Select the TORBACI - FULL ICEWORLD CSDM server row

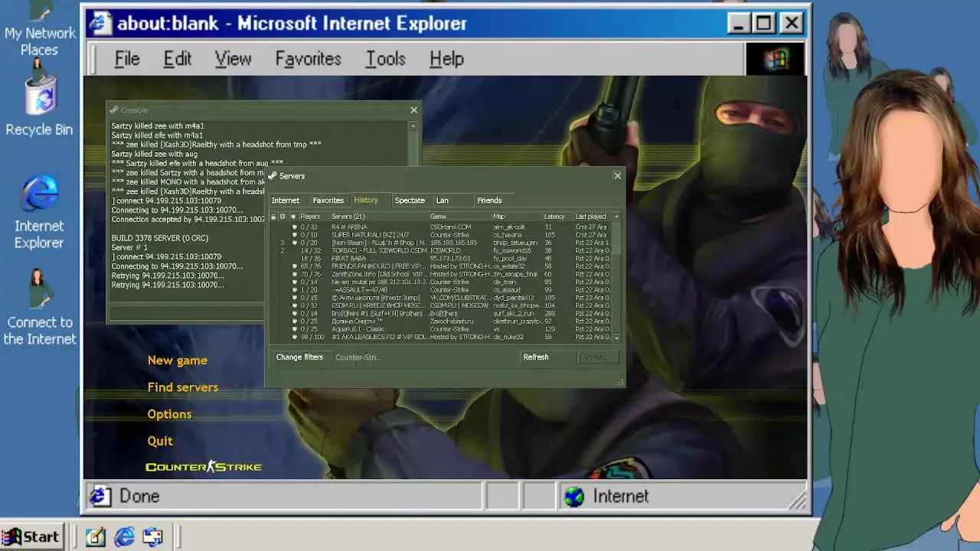tap(441, 251)
